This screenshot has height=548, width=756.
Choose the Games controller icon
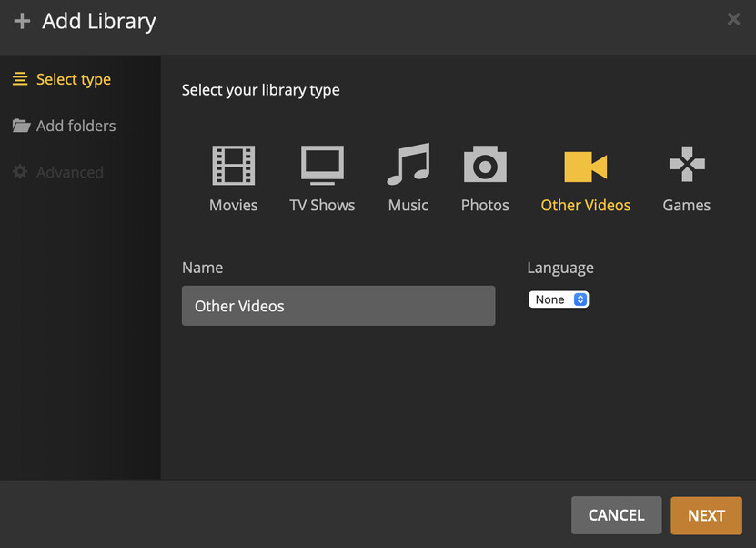(686, 166)
